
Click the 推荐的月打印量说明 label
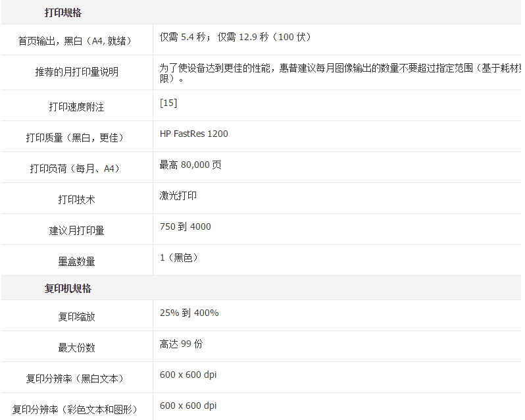76,72
